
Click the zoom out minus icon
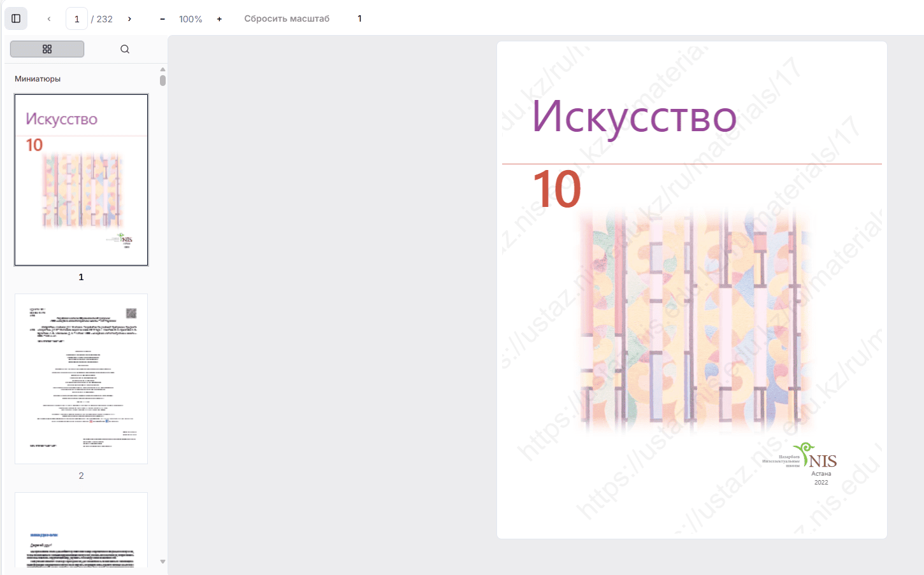(162, 19)
